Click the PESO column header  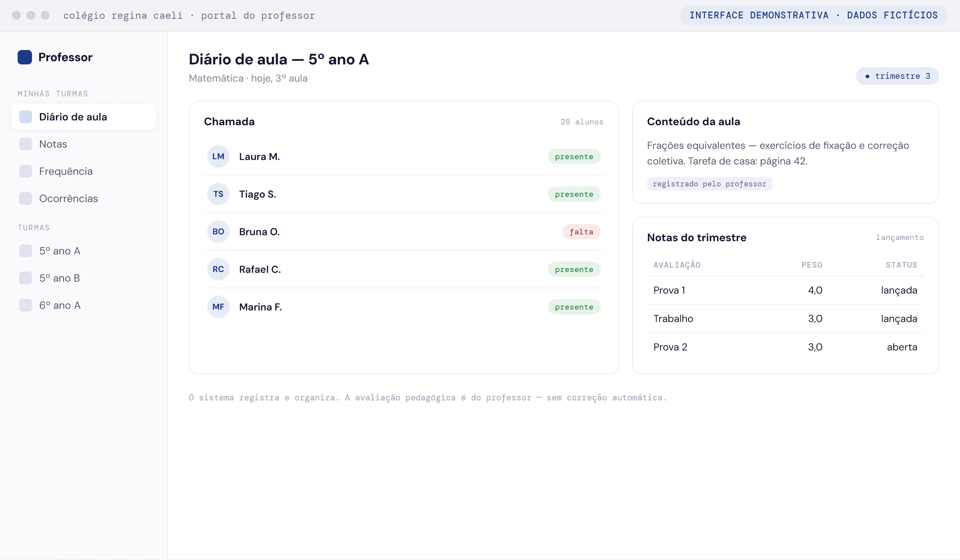812,265
